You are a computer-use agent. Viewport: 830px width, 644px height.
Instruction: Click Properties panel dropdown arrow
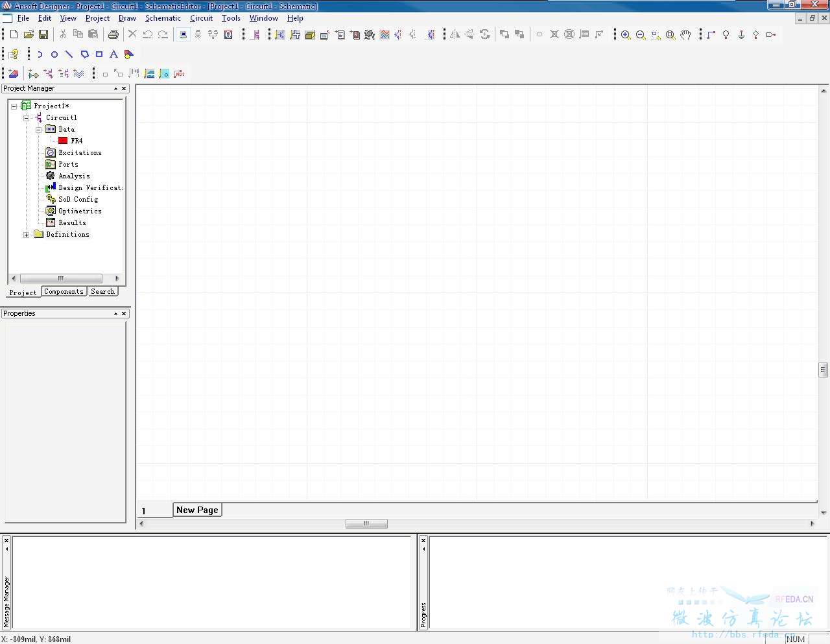click(115, 313)
